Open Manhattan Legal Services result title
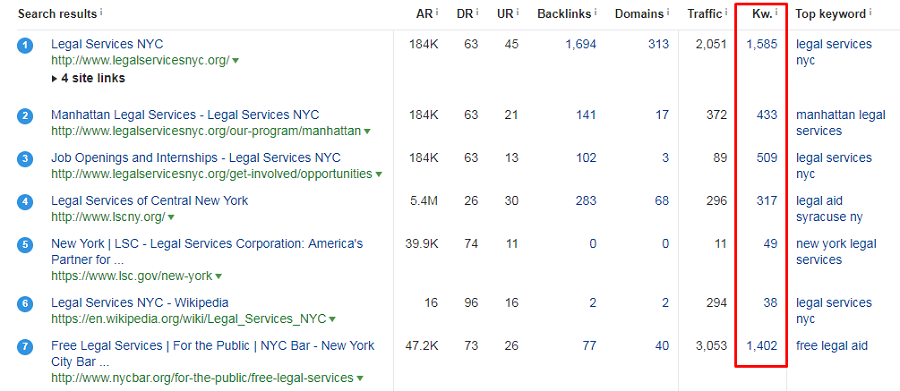This screenshot has width=900, height=391. (185, 115)
